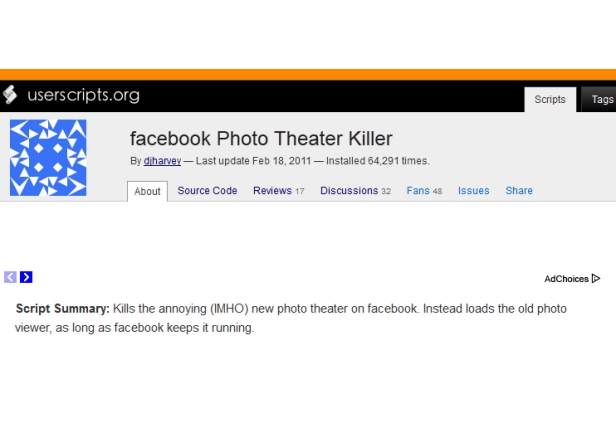Show the Fans tab
This screenshot has height=425, width=616.
[x=424, y=191]
